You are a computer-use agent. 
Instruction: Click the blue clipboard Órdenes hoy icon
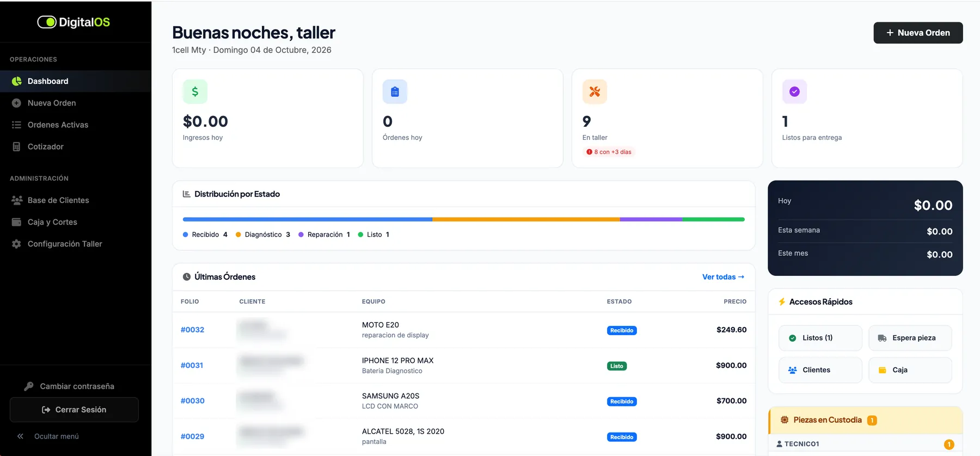(395, 92)
